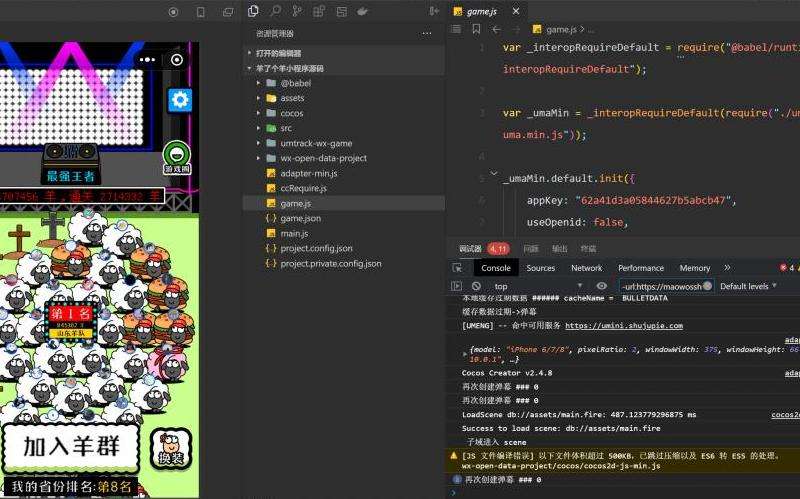Open game.json in file tree
This screenshot has width=800, height=499.
301,218
